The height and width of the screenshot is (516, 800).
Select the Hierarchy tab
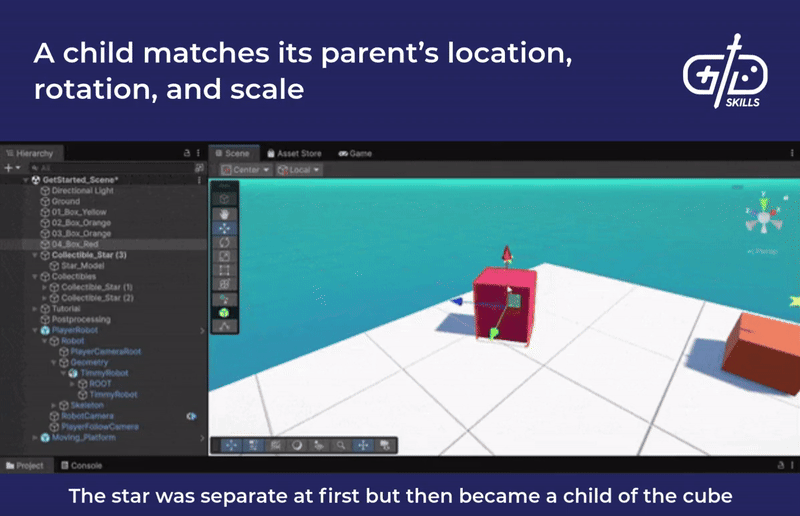31,153
